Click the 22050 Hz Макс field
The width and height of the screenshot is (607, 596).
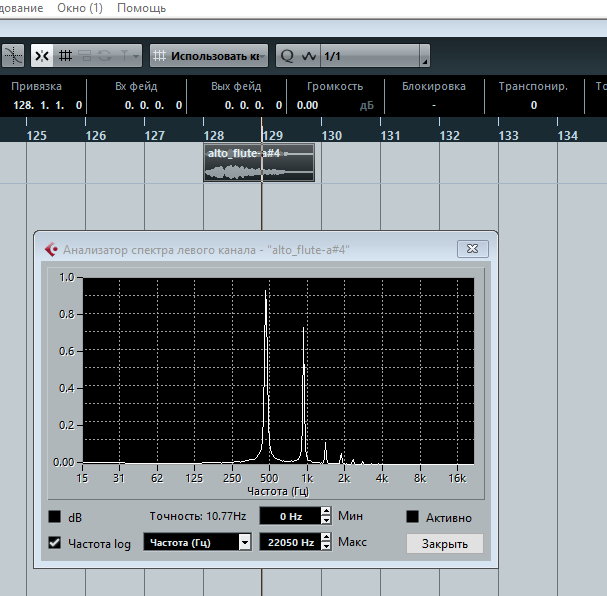point(290,542)
